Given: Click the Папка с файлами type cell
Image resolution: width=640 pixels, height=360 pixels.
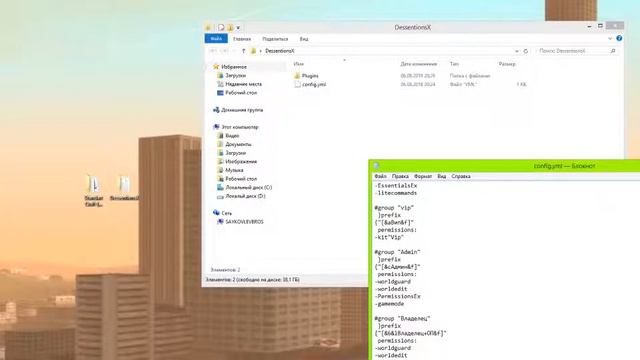Looking at the screenshot, I should tap(470, 76).
